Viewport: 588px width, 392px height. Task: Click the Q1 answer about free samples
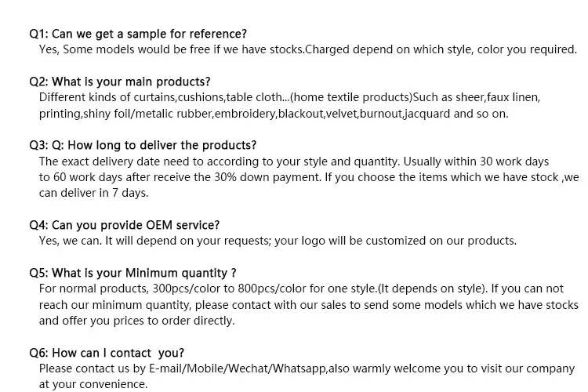(x=307, y=49)
